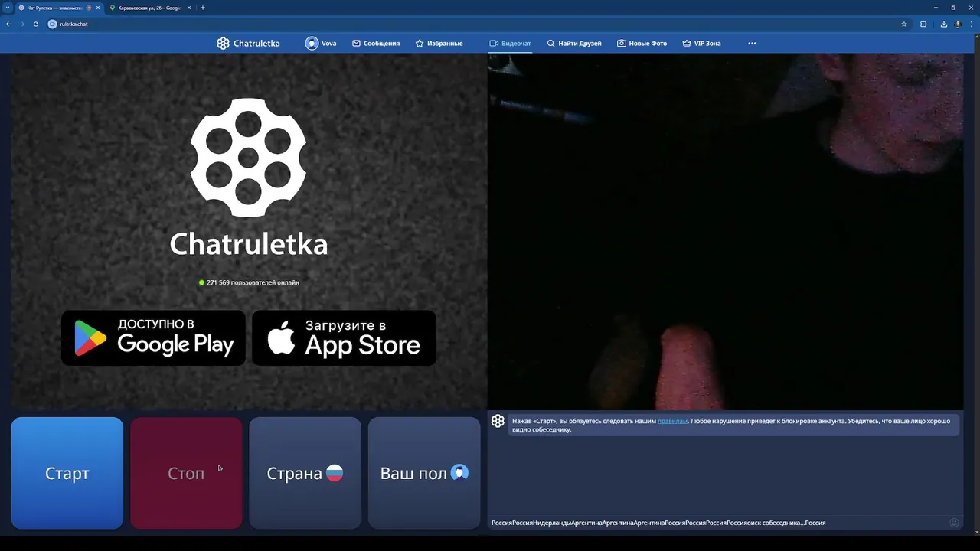View site information icon in address bar
This screenshot has width=980, height=551.
[53, 24]
